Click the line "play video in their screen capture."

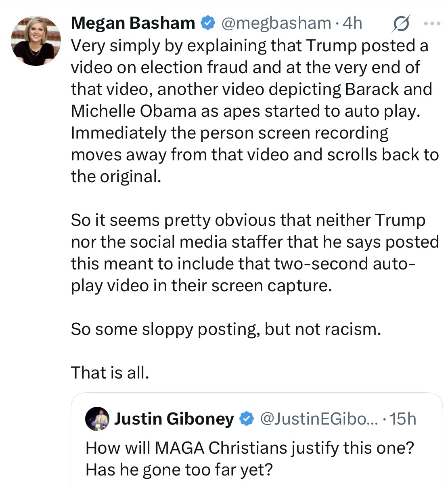(201, 286)
